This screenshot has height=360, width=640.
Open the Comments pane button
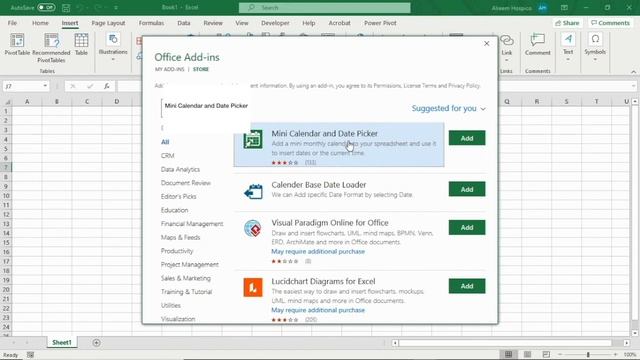610,23
